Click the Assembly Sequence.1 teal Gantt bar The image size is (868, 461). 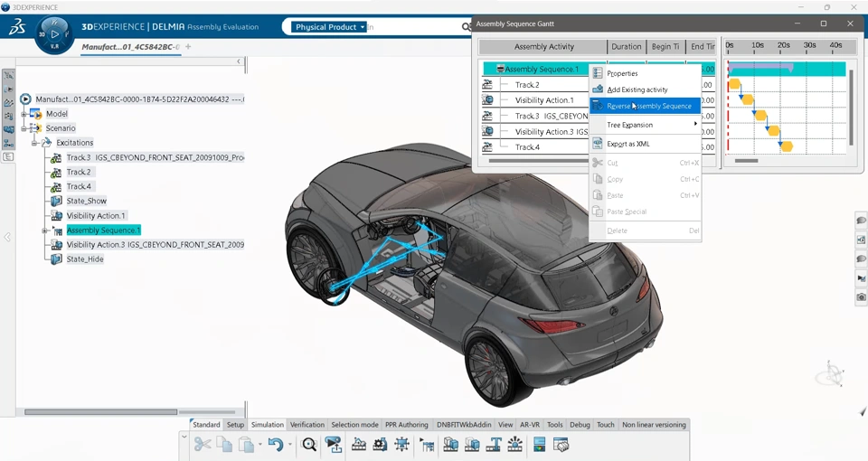coord(787,69)
